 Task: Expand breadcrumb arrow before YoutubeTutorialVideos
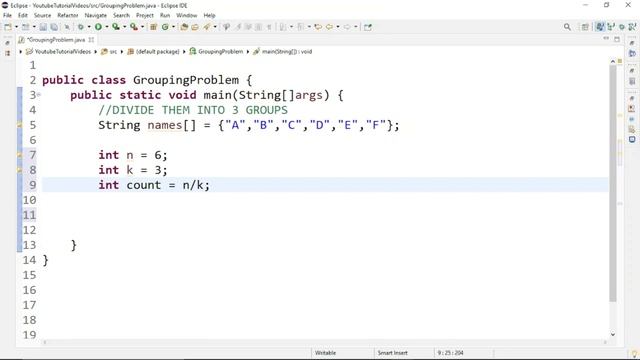tap(20, 52)
